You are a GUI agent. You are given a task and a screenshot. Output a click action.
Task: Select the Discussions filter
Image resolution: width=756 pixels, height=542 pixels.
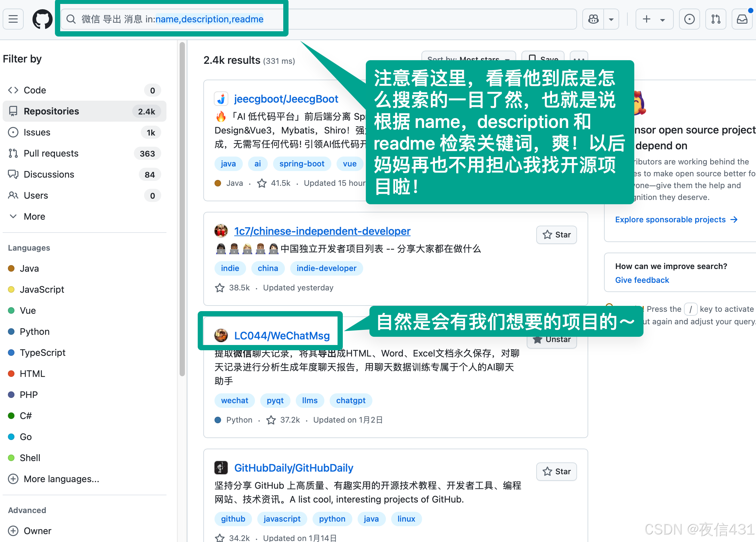pos(49,174)
